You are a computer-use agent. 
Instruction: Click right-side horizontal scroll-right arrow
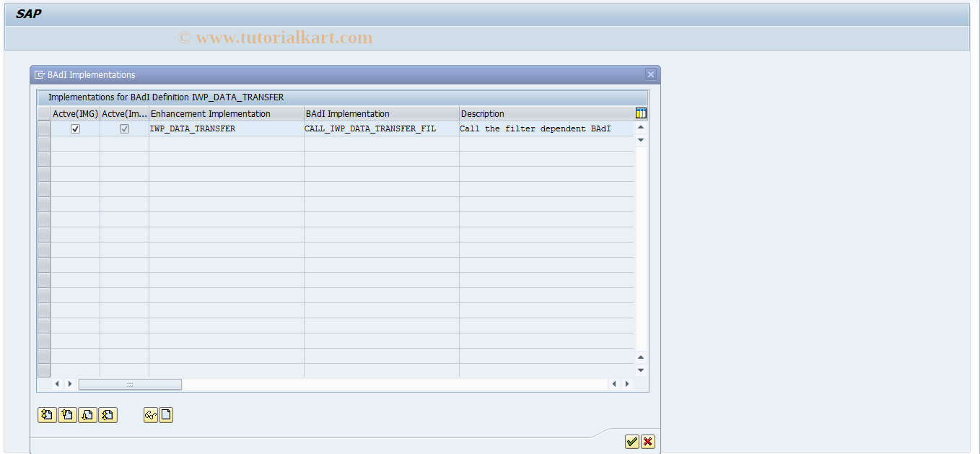[x=627, y=384]
